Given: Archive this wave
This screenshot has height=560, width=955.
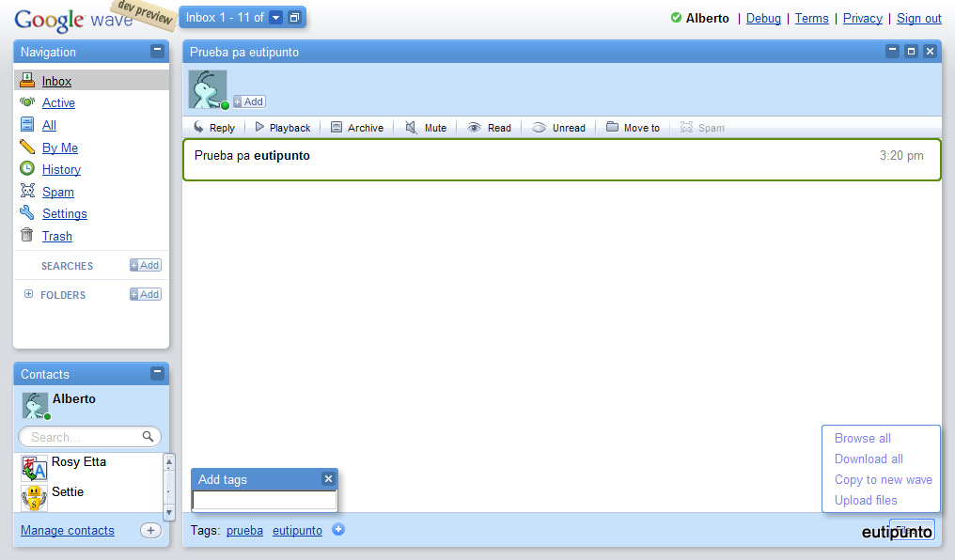Looking at the screenshot, I should (357, 128).
